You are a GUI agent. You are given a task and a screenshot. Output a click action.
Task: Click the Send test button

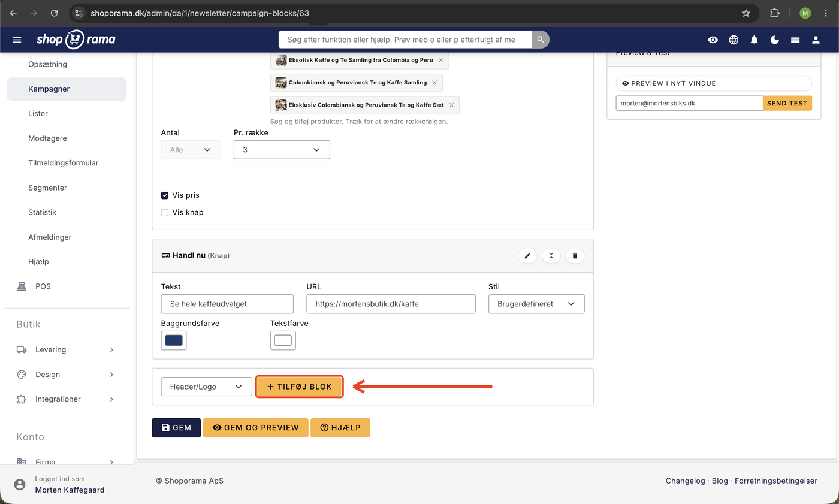coord(787,103)
